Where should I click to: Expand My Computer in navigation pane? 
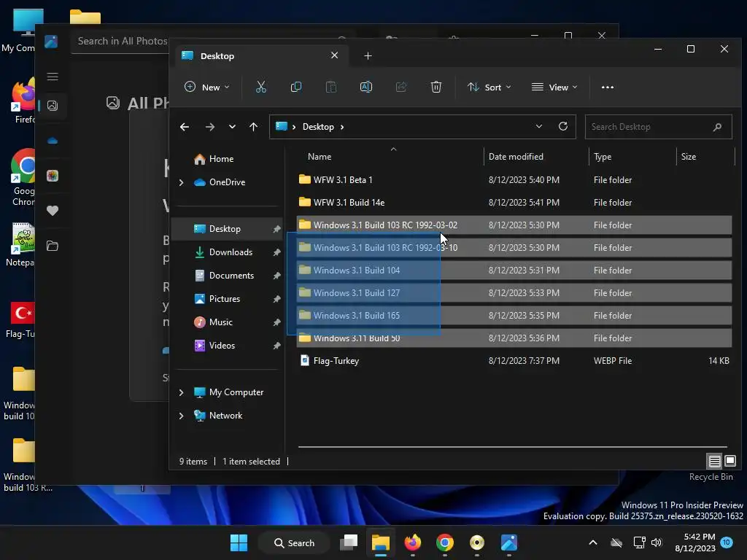tap(181, 392)
